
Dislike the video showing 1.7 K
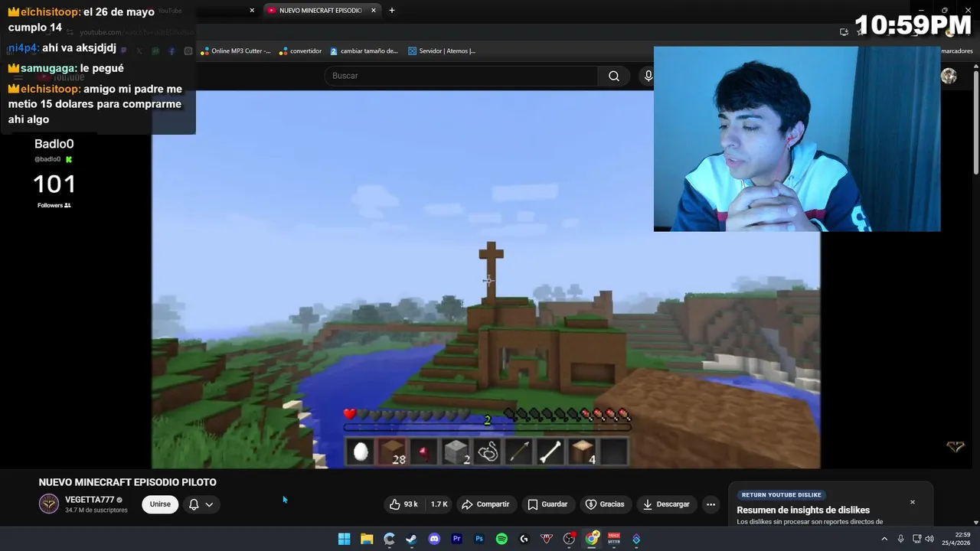[439, 504]
